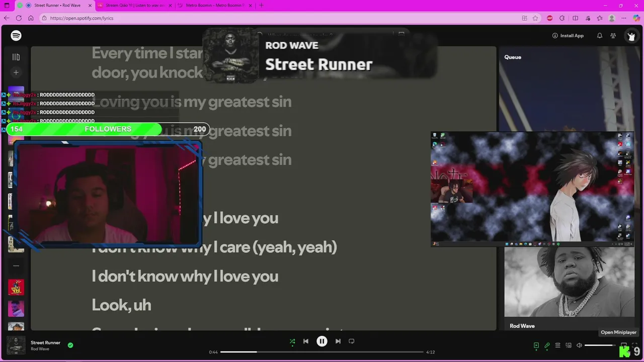This screenshot has width=644, height=362.
Task: Open browser extensions puzzle icon
Action: pyautogui.click(x=562, y=18)
